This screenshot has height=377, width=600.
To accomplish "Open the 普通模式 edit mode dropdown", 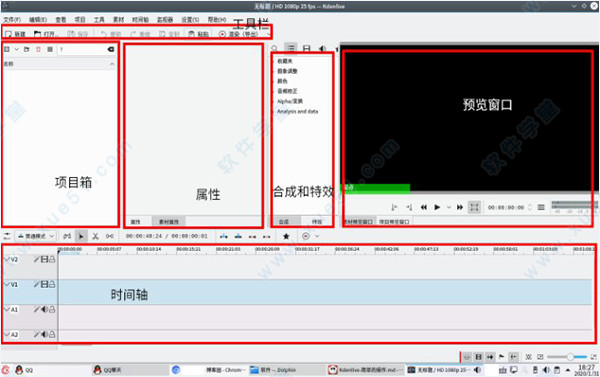I will pyautogui.click(x=36, y=236).
